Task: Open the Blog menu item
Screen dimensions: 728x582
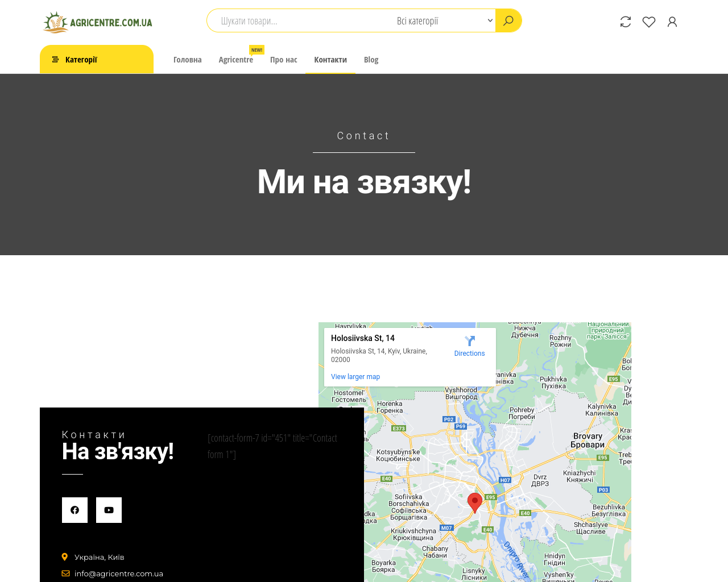Action: point(371,60)
